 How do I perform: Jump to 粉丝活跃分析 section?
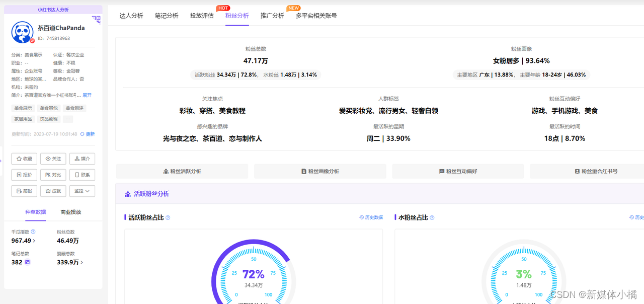[x=182, y=171]
